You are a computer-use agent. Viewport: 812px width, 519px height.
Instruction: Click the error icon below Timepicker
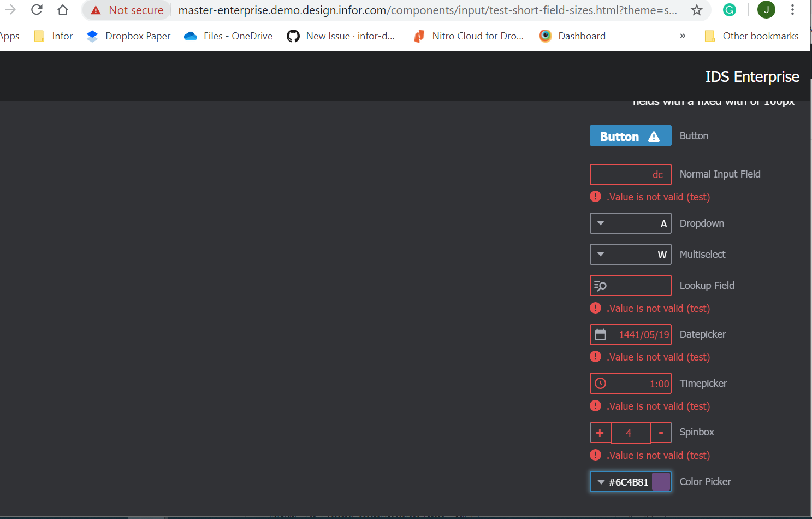click(596, 406)
